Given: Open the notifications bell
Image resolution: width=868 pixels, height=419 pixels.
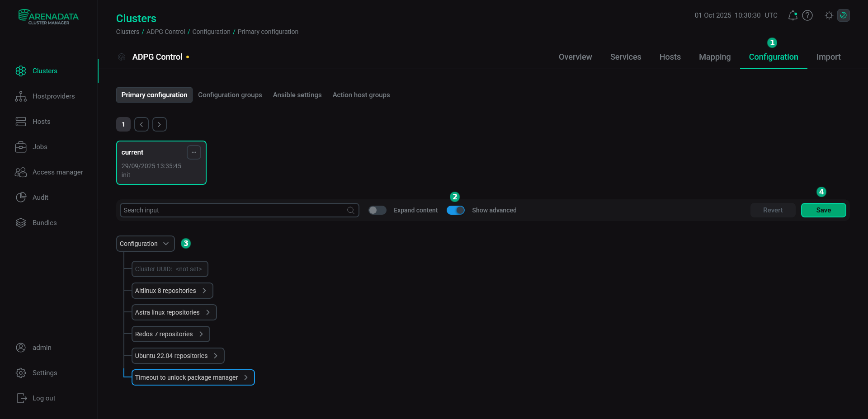Looking at the screenshot, I should tap(793, 15).
